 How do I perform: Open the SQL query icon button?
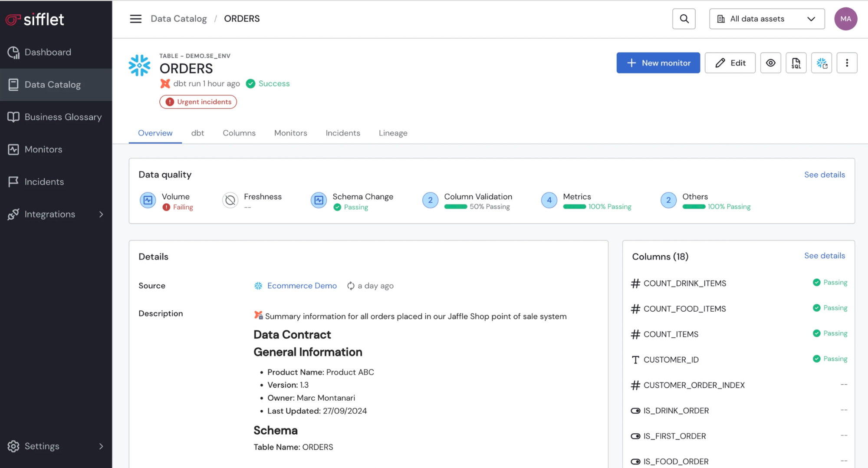(x=796, y=63)
